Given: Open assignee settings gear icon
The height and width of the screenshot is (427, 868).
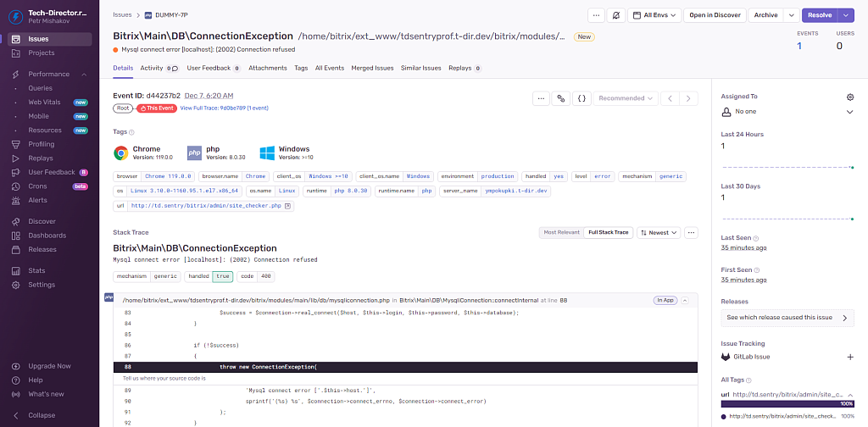Looking at the screenshot, I should click(x=850, y=97).
